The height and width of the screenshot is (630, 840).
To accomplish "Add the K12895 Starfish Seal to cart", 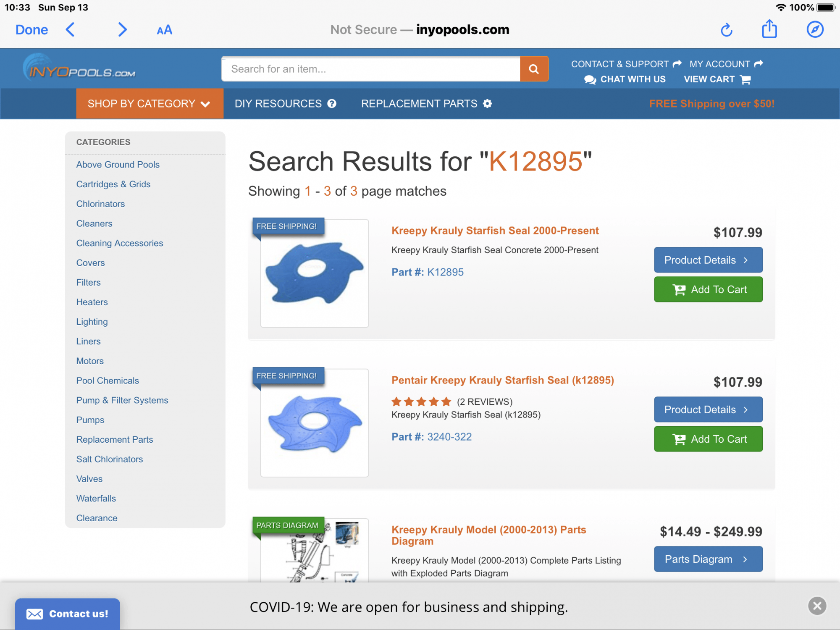I will (x=708, y=289).
